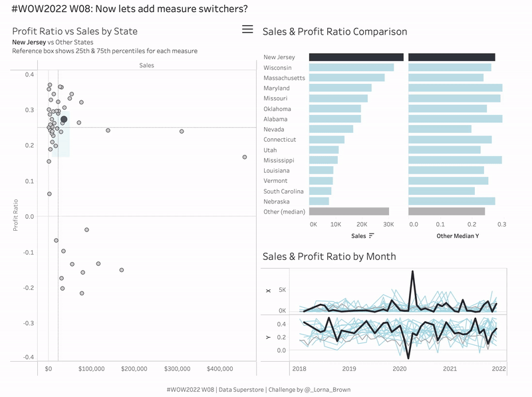Select the dark New Jersey scatter dot
The width and height of the screenshot is (532, 397).
point(64,120)
